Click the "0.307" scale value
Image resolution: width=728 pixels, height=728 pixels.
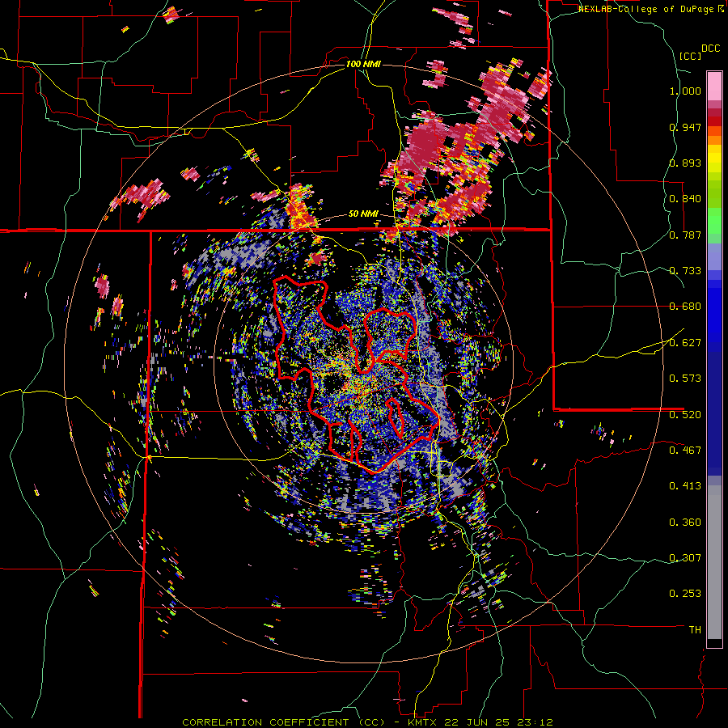(x=685, y=558)
